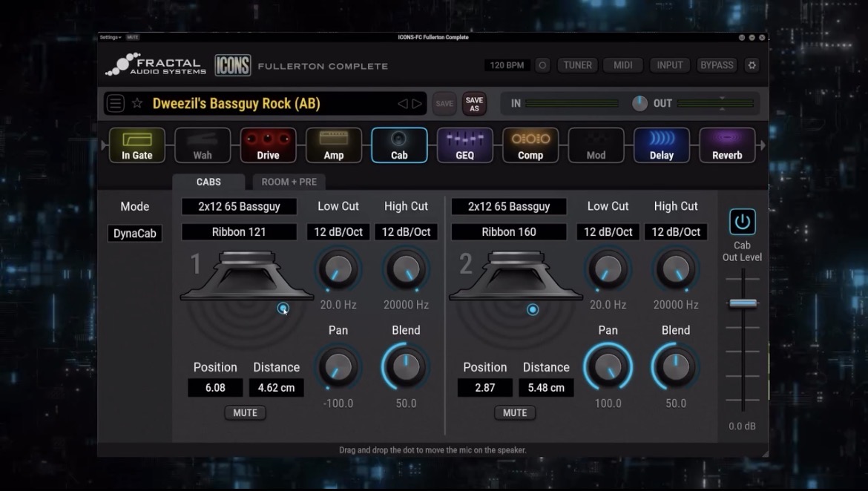Click the cab 1 Blend knob
The height and width of the screenshot is (491, 868).
pyautogui.click(x=406, y=367)
